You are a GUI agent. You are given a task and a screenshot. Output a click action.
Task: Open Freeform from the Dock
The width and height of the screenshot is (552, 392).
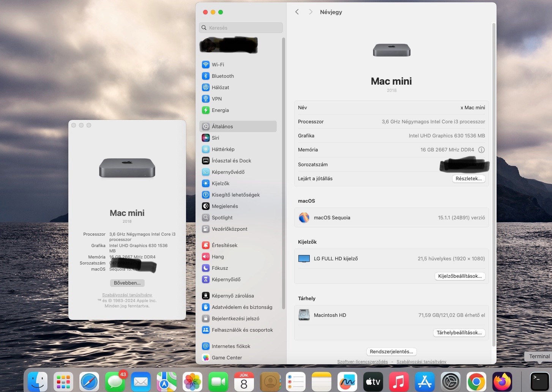click(x=347, y=381)
